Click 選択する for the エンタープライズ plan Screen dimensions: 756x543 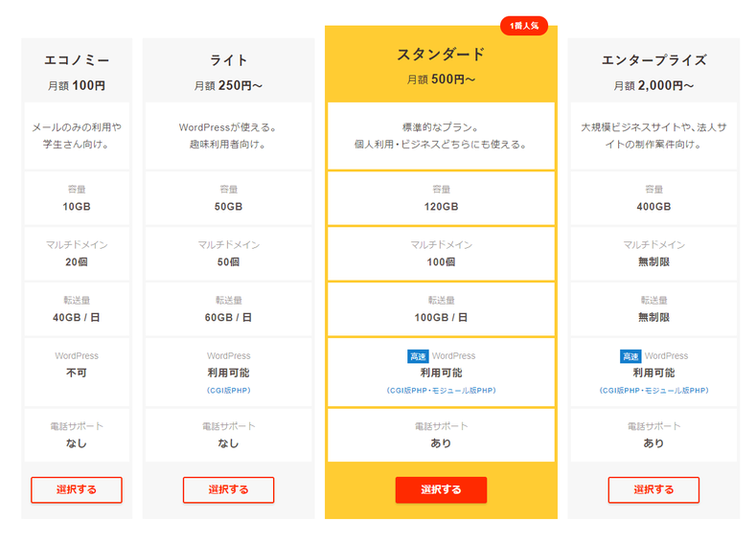click(653, 490)
